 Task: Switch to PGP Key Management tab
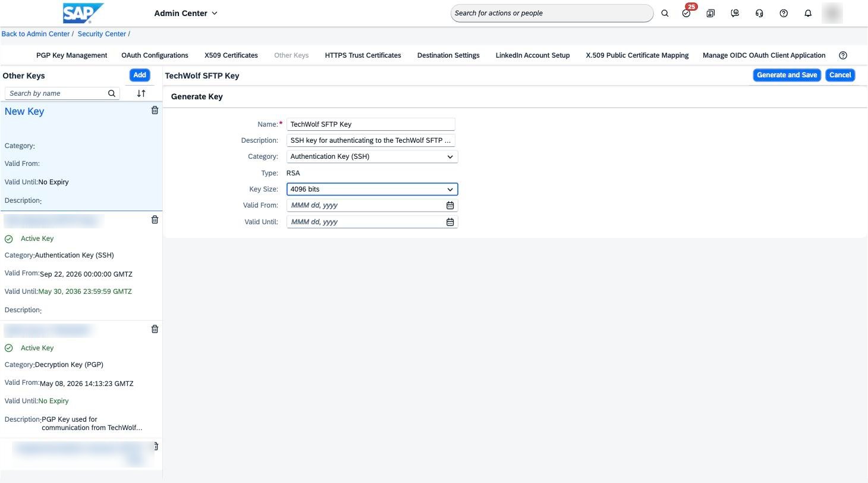(71, 55)
